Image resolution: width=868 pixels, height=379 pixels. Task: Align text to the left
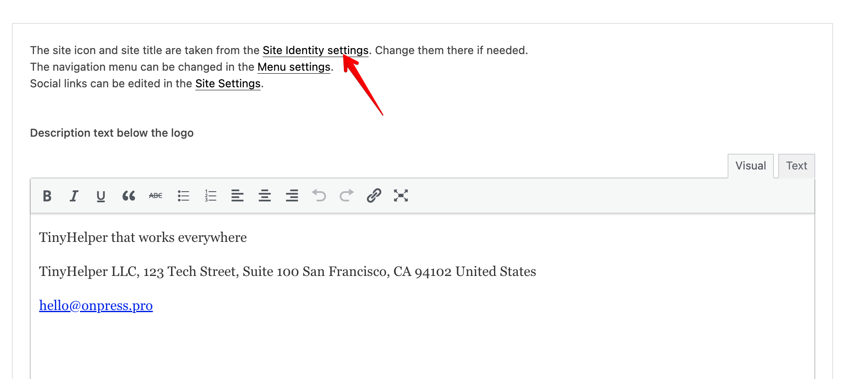coord(237,196)
